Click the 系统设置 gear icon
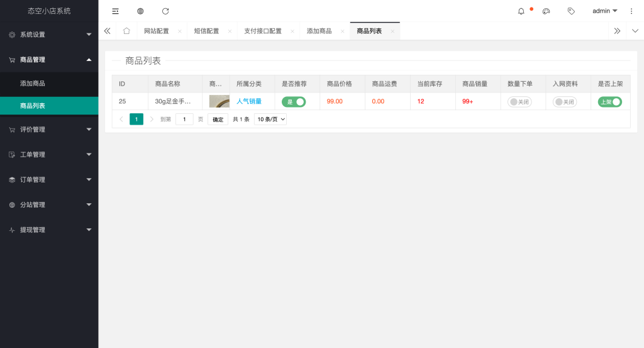The height and width of the screenshot is (348, 644). pos(12,35)
